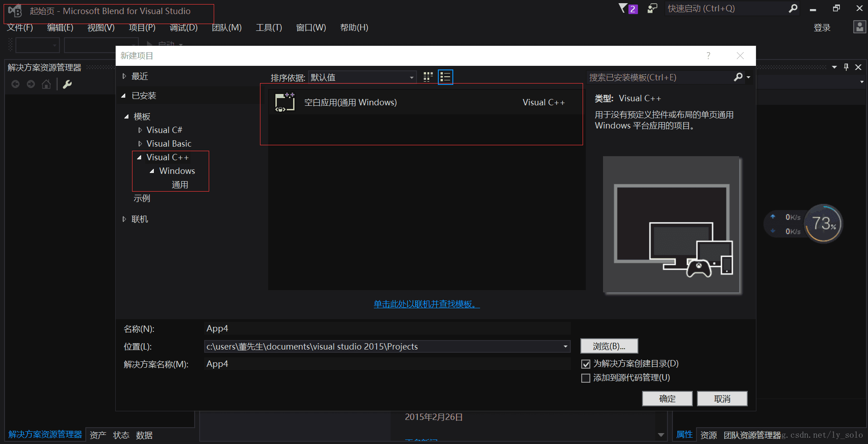Toggle Add to source control checkbox
Viewport: 868px width, 444px height.
click(586, 378)
